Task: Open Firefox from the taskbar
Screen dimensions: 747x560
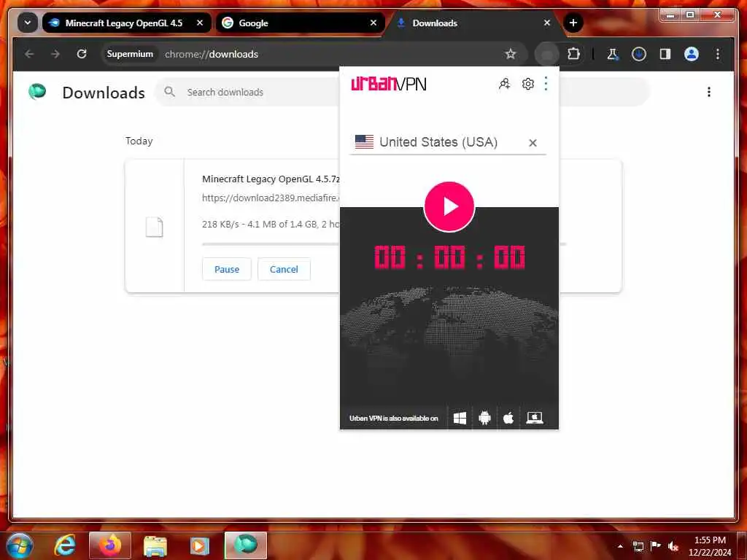Action: click(110, 545)
